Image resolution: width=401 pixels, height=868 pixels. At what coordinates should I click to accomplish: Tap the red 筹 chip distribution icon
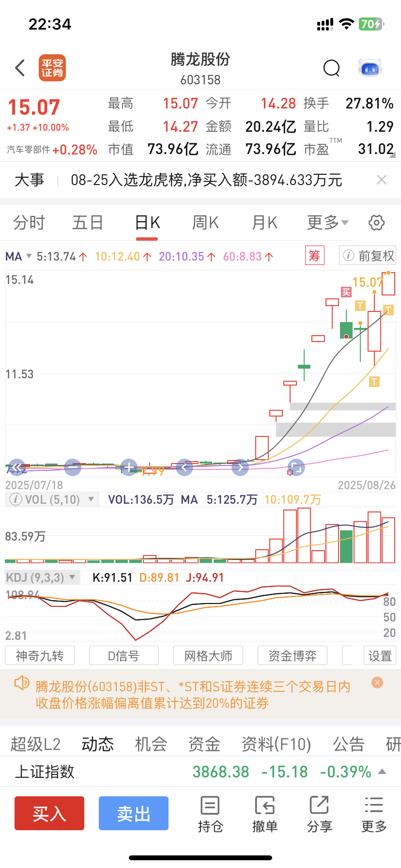pyautogui.click(x=314, y=256)
